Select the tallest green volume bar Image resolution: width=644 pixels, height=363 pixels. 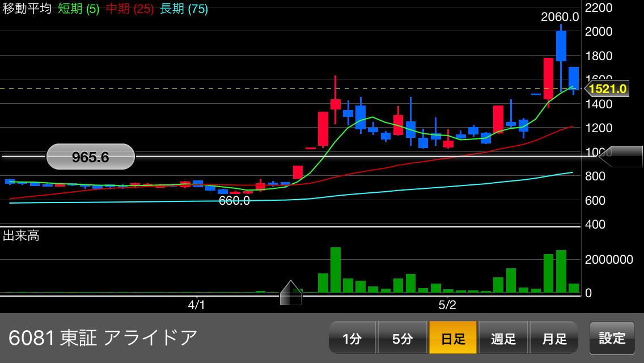336,270
